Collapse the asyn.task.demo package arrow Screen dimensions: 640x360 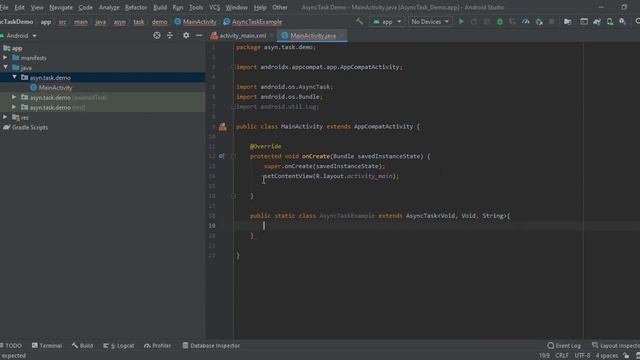pyautogui.click(x=14, y=77)
